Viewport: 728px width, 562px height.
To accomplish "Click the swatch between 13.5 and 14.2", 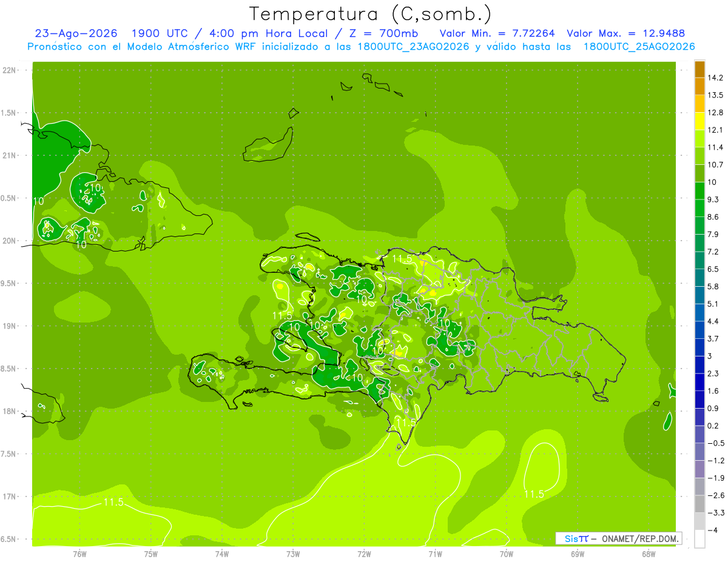I will (x=699, y=87).
